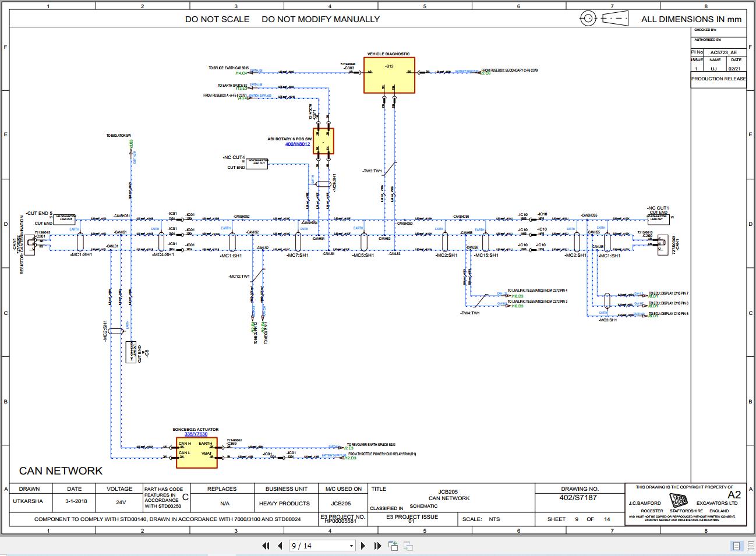Select continuous page view mode
Screen dimensions: 756x556
[750, 546]
